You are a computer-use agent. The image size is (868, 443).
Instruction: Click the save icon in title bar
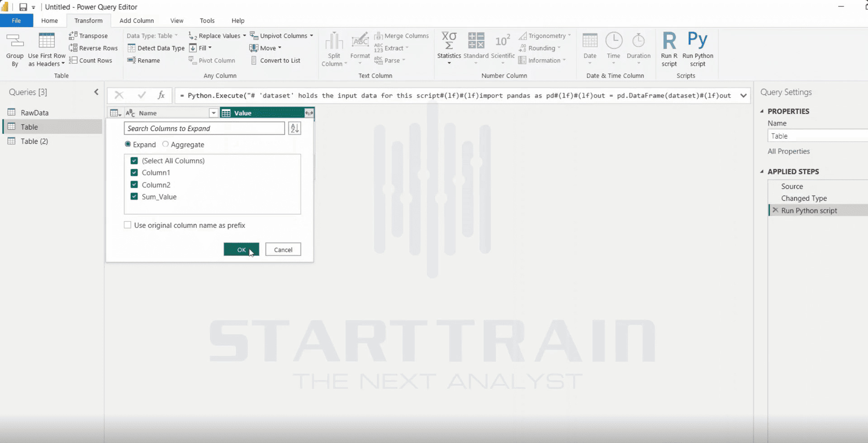[23, 7]
